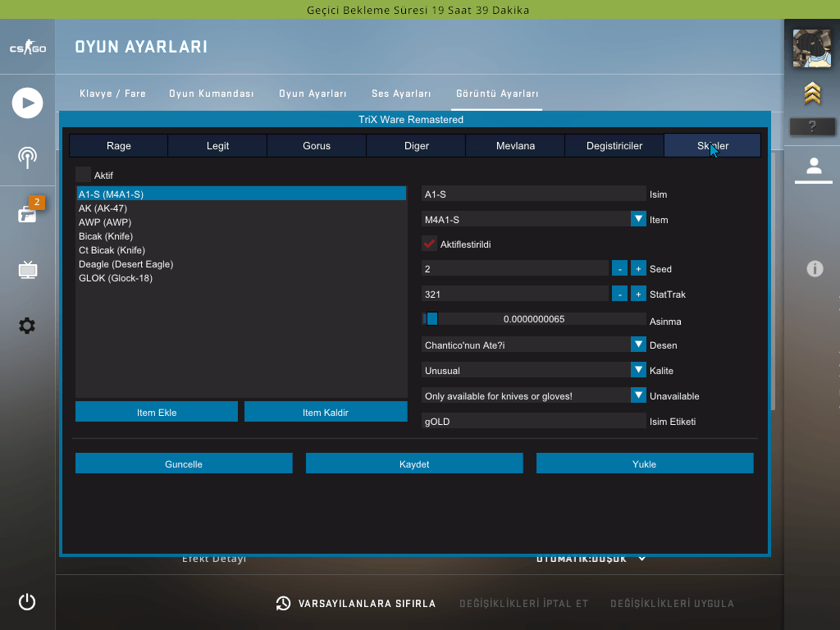
Task: Select AWP (AWP) in skin list
Action: (x=241, y=221)
